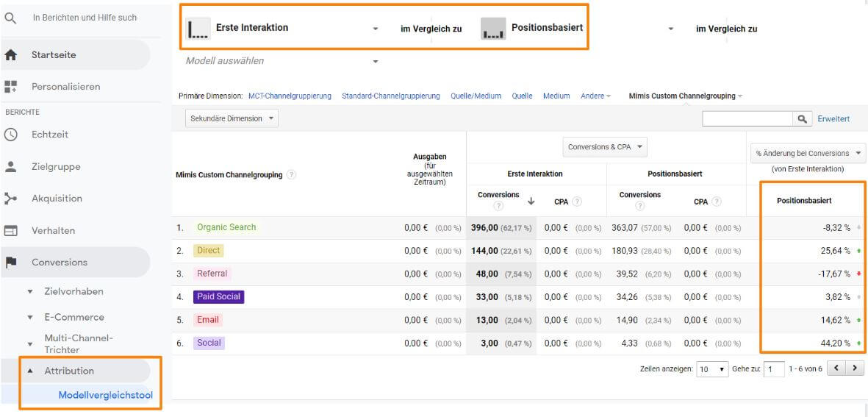Click the table search magnifier button
The height and width of the screenshot is (417, 868).
coord(803,118)
